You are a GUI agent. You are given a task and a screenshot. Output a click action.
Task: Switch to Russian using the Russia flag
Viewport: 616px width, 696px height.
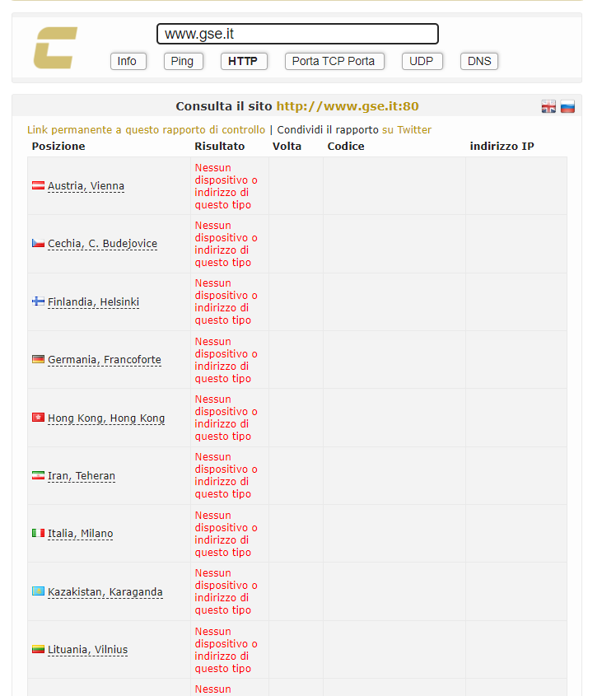[x=567, y=106]
